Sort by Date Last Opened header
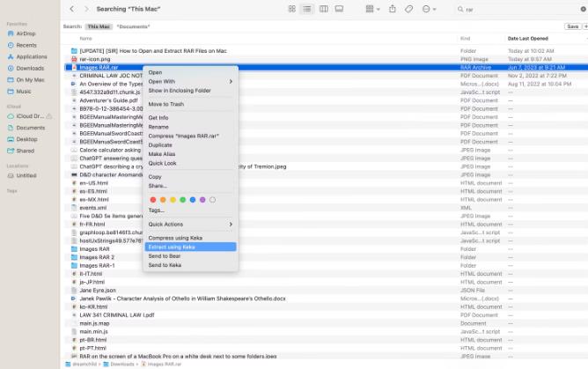The image size is (588, 369). (527, 39)
